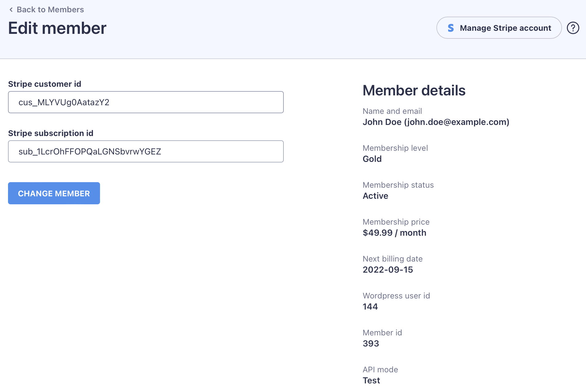Click the Gold membership level value

[x=372, y=159]
